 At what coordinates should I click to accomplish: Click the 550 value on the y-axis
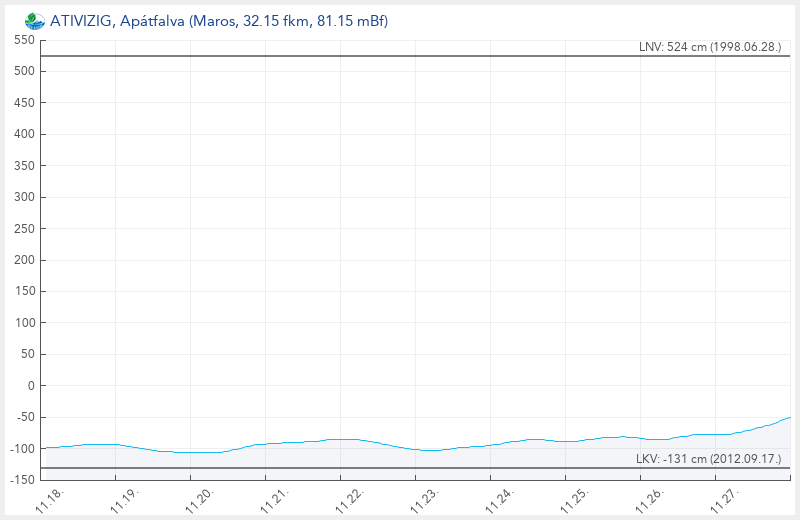tap(24, 40)
